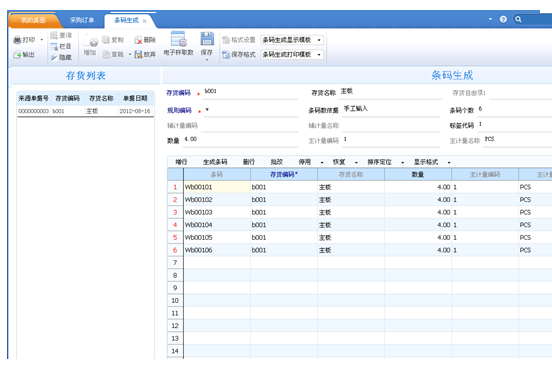The image size is (552, 369).
Task: Open the 条码生成显示模板 dropdown
Action: (x=292, y=40)
